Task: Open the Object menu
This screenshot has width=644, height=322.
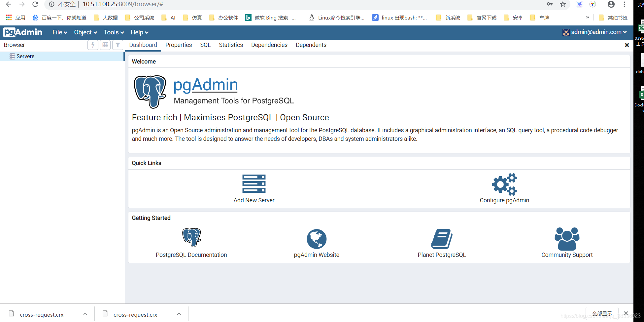Action: tap(85, 32)
